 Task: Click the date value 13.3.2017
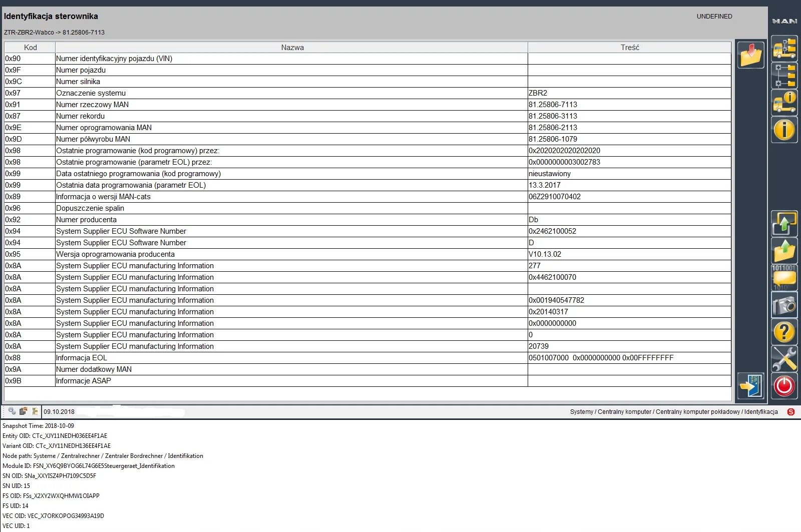click(x=545, y=185)
